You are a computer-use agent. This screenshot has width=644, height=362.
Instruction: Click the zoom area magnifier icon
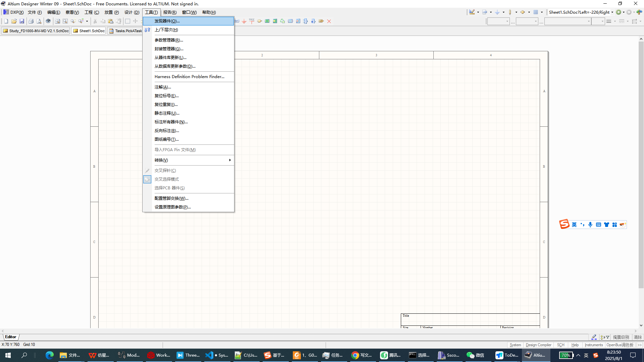[65, 21]
